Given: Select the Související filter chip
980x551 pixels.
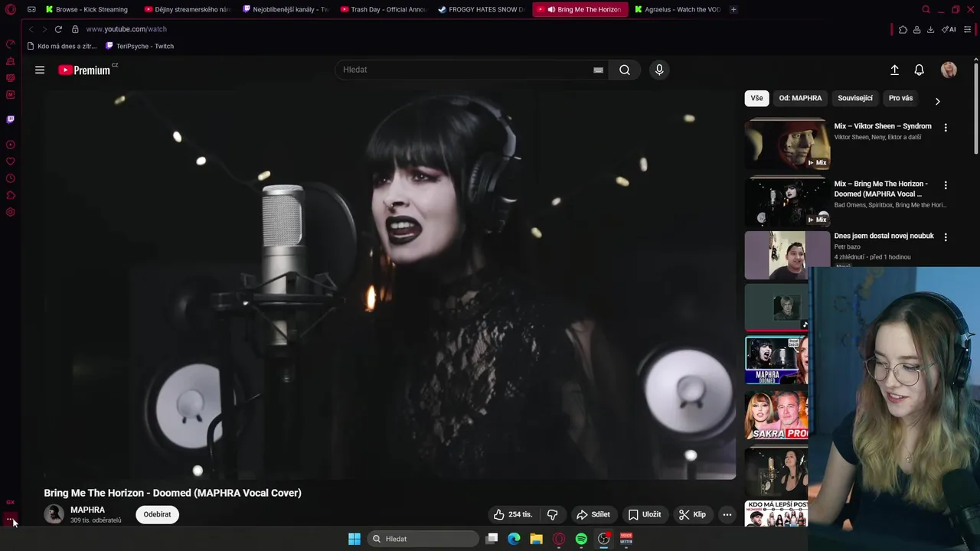Looking at the screenshot, I should (x=855, y=98).
